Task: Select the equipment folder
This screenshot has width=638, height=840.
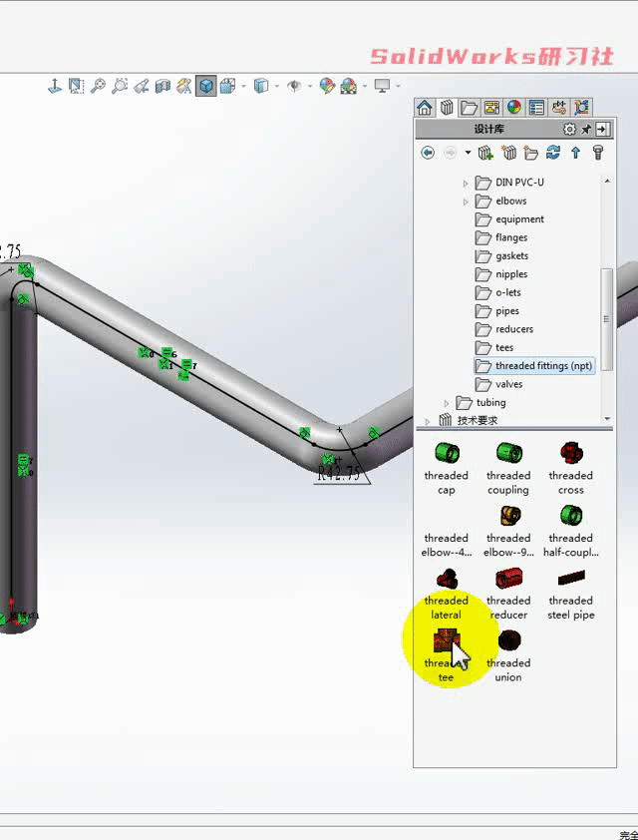Action: pos(509,219)
